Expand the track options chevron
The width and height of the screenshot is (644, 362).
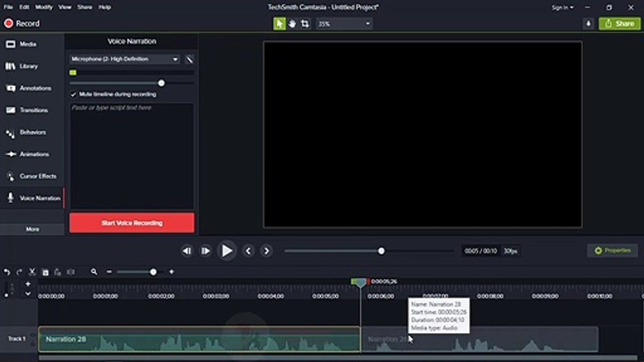point(28,294)
